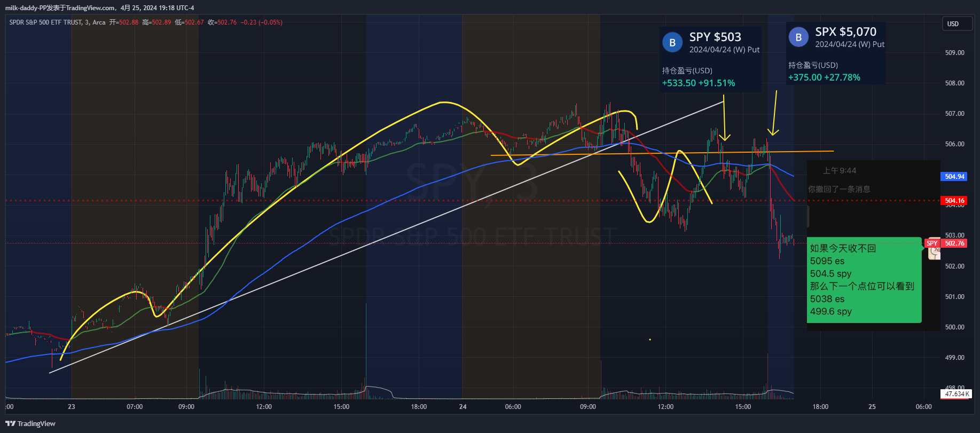Select the blue 504.94 price label
The width and height of the screenshot is (980, 433).
coord(954,177)
